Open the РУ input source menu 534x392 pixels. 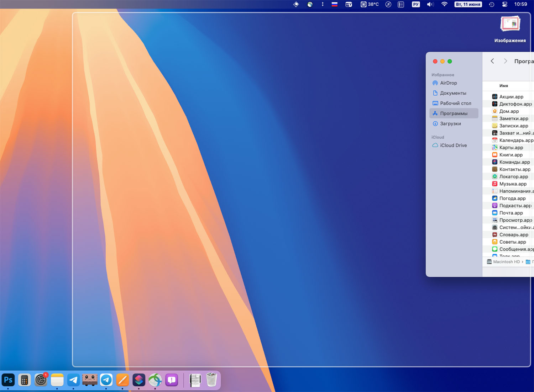click(415, 4)
